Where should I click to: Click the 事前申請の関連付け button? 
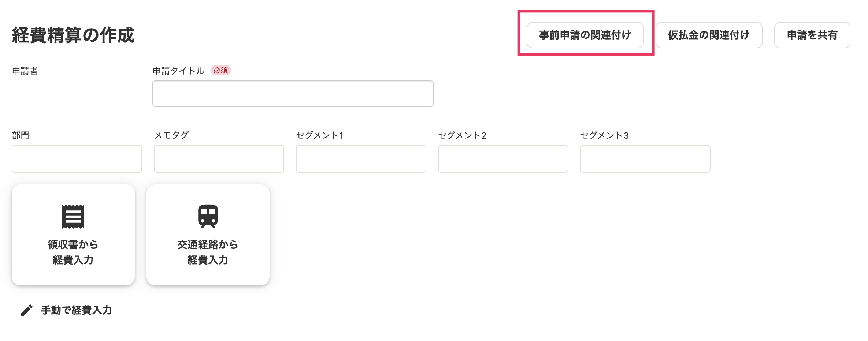click(585, 35)
